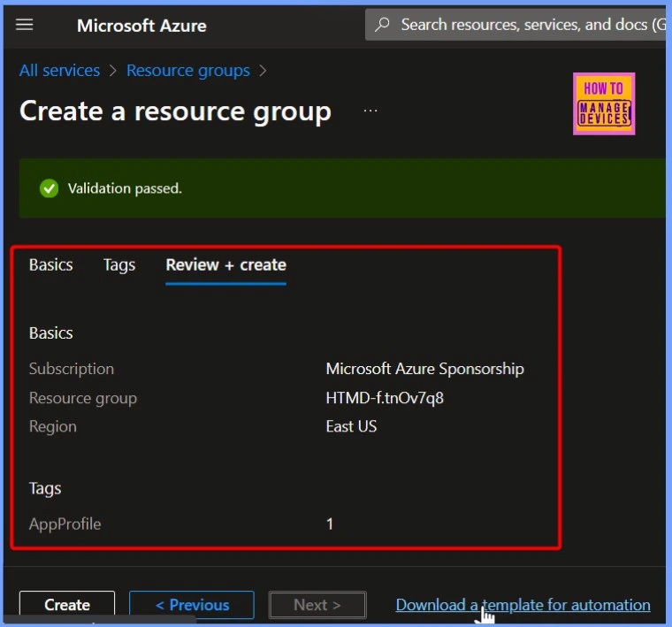Click the Microsoft Azure home title
672x627 pixels.
[x=141, y=26]
